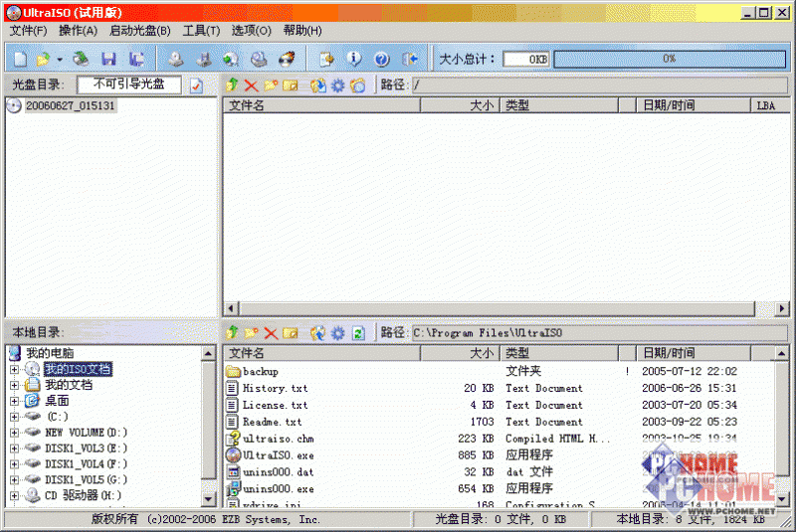Image resolution: width=796 pixels, height=532 pixels.
Task: Click the Up folder icon in disc panel toolbar
Action: click(x=232, y=85)
